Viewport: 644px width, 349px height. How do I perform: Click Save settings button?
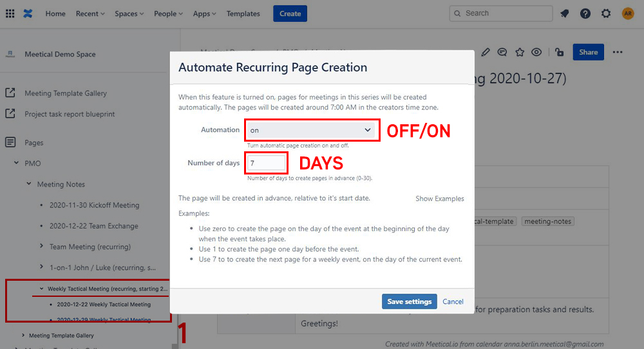[x=409, y=301]
